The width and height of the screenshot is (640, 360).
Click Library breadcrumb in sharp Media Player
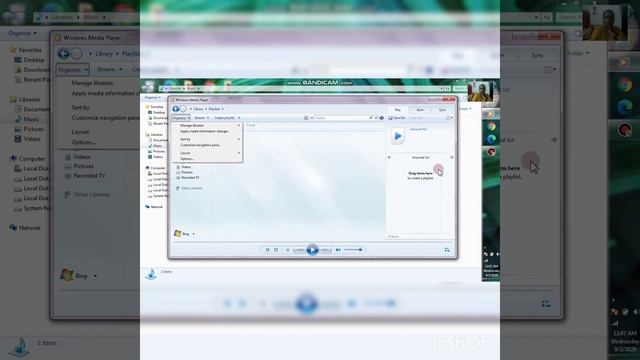pos(198,109)
